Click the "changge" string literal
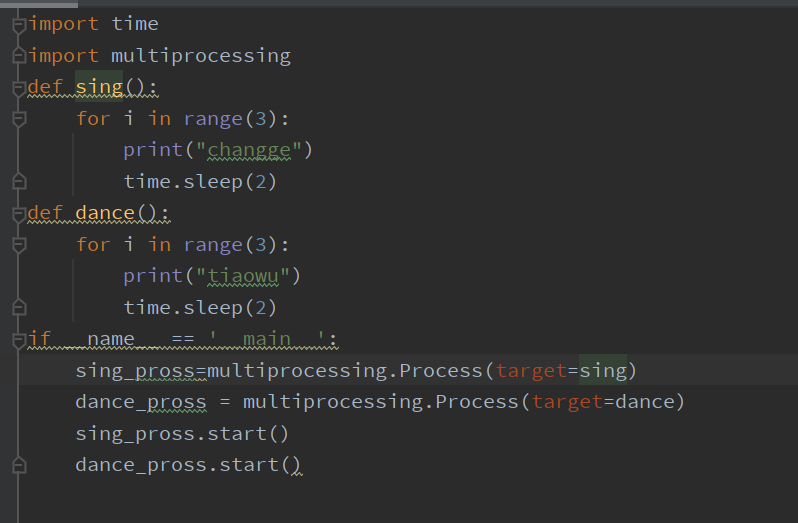The image size is (798, 523). click(249, 150)
